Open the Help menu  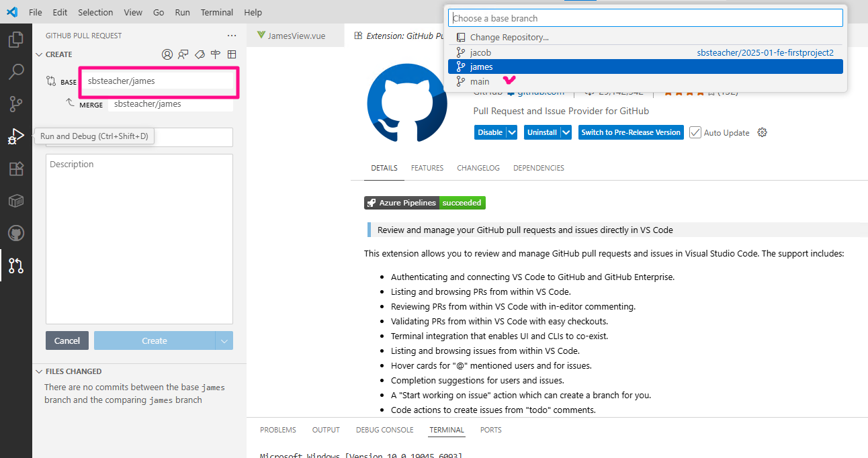coord(253,12)
